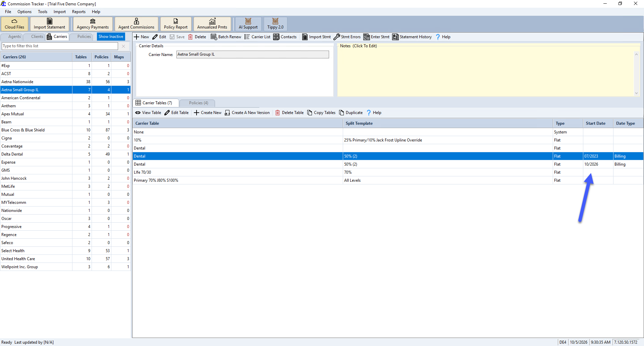The width and height of the screenshot is (644, 346).
Task: Launch AI Support assistant
Action: click(248, 24)
